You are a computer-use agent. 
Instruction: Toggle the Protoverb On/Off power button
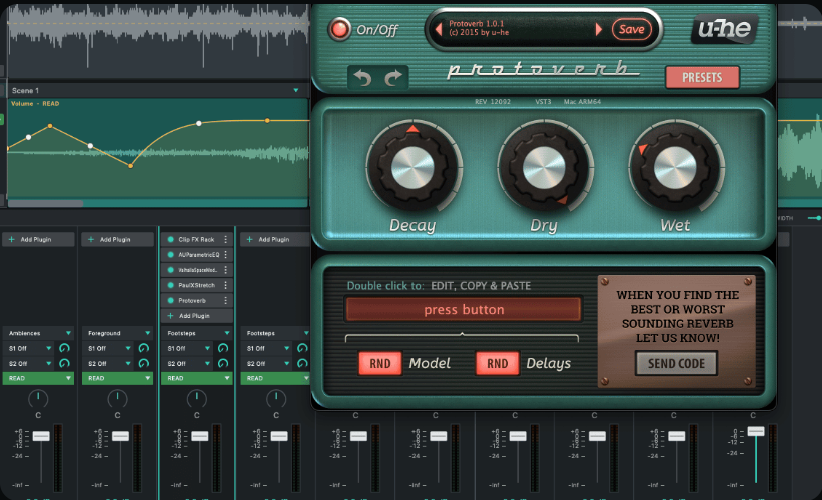coord(339,29)
